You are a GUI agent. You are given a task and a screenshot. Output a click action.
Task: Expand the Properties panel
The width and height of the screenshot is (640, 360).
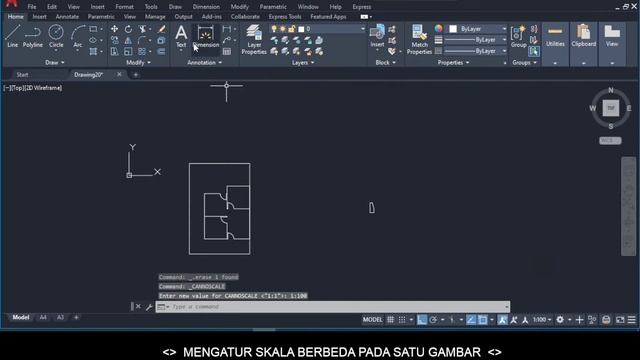coord(453,62)
